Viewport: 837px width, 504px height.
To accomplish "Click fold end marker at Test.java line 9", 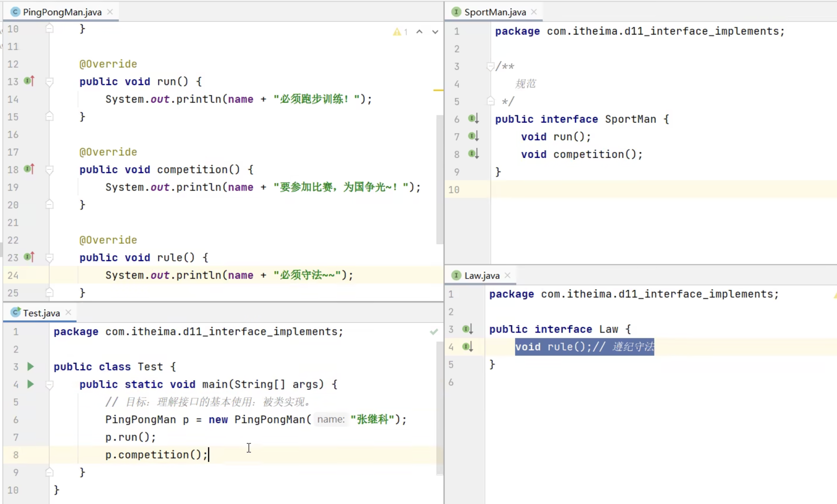I will 49,472.
